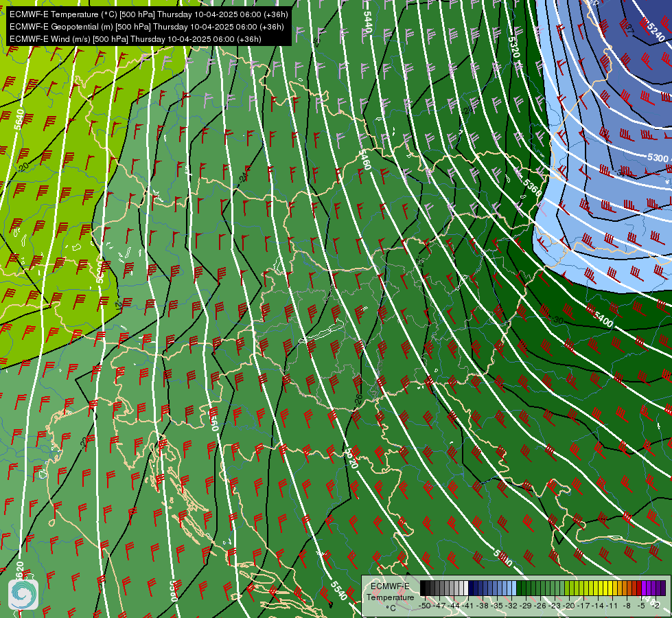672x618 pixels.
Task: Click the ECMWF-E Wind 500 hPa title line
Action: (x=135, y=39)
